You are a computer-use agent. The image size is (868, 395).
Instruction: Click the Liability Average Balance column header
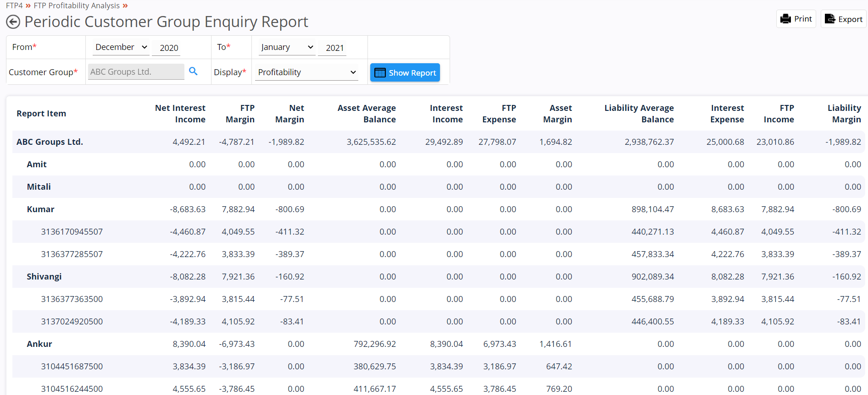pyautogui.click(x=639, y=114)
